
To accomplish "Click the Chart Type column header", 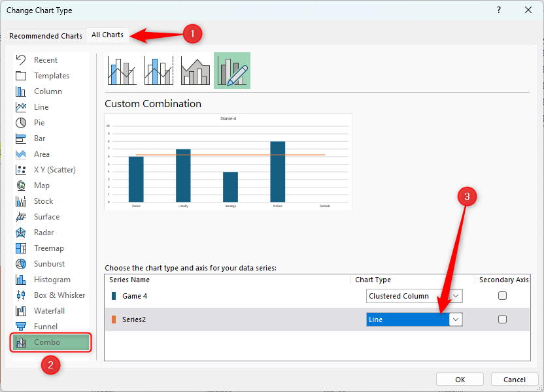I will (373, 280).
